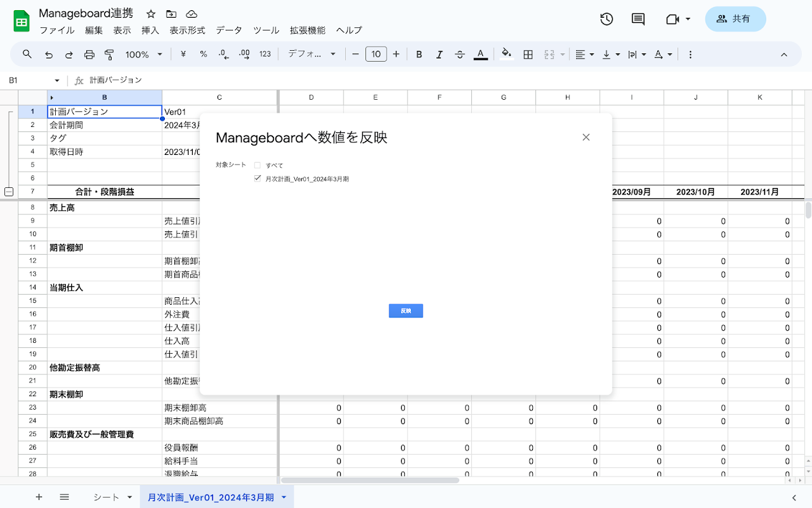Image resolution: width=812 pixels, height=508 pixels.
Task: Apply bold formatting
Action: (x=419, y=55)
